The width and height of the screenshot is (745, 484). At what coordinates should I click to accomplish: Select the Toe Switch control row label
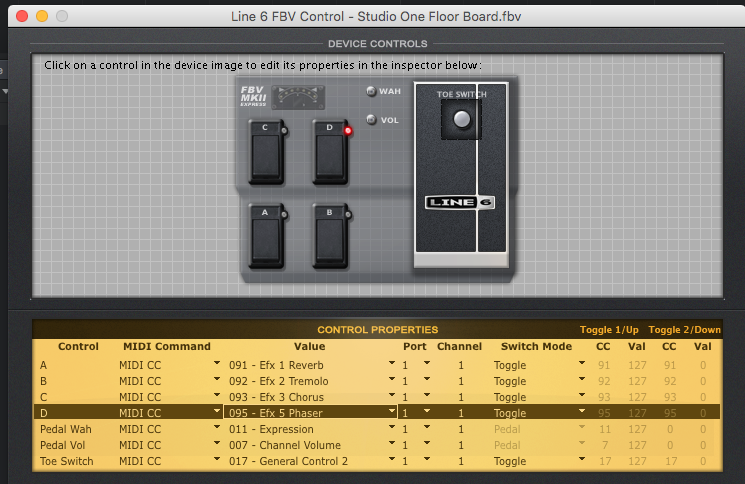click(67, 461)
